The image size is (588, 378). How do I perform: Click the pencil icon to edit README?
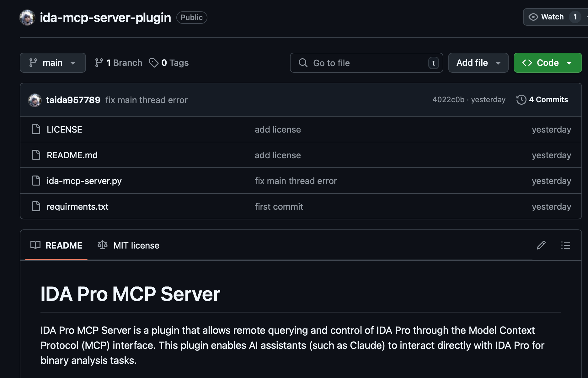click(x=541, y=245)
